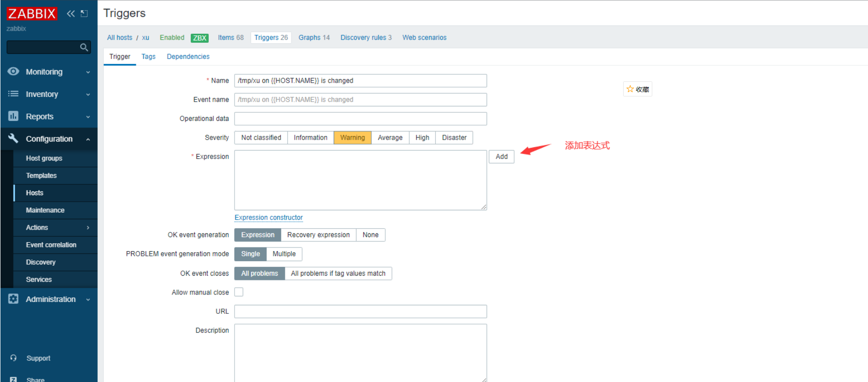The height and width of the screenshot is (382, 868).
Task: Expand the Inventory menu chevron
Action: coord(88,95)
